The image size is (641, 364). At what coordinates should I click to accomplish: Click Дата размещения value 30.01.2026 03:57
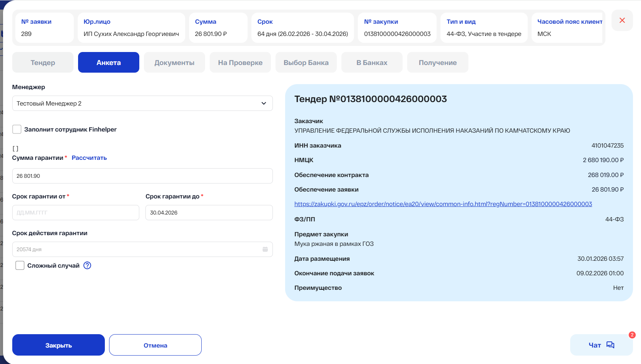[x=600, y=258]
